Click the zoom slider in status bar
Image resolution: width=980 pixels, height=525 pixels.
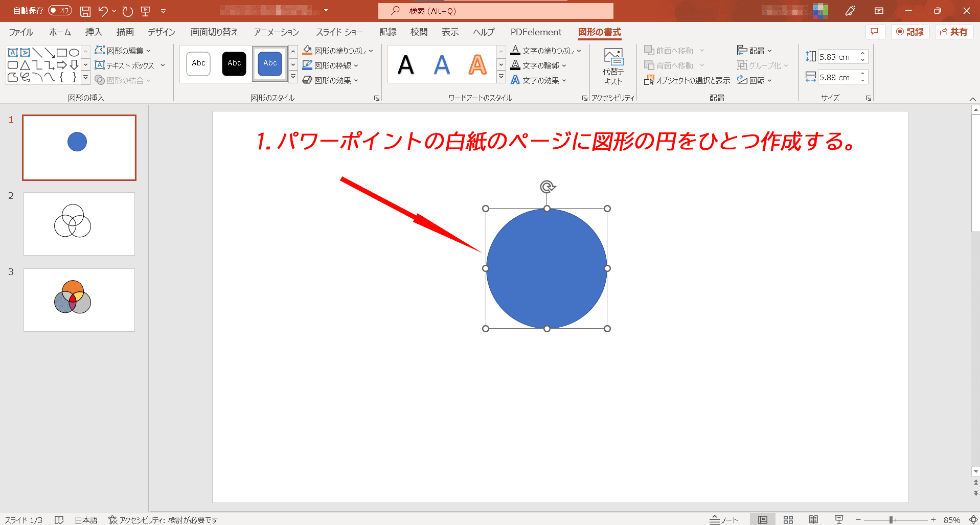[x=891, y=519]
